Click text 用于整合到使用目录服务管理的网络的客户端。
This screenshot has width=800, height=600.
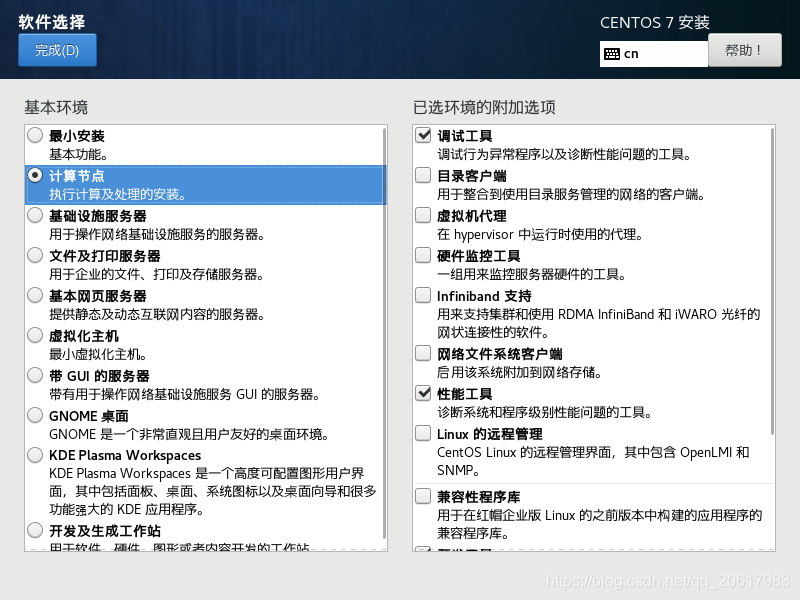coord(571,194)
